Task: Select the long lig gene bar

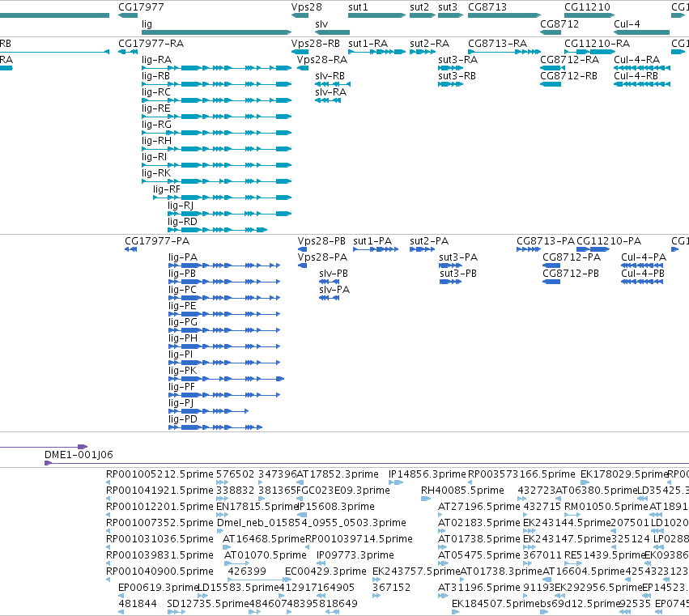Action: tap(216, 32)
